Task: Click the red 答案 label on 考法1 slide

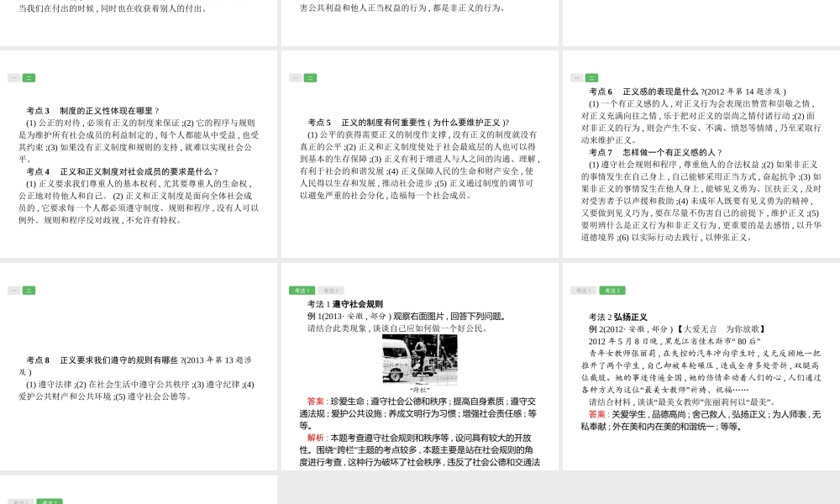Action: [x=316, y=402]
